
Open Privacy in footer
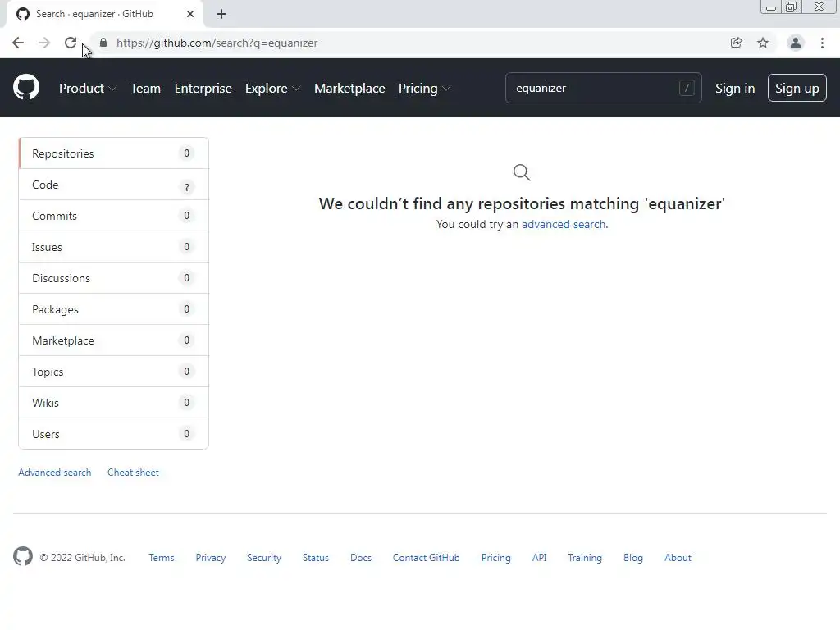pos(211,558)
